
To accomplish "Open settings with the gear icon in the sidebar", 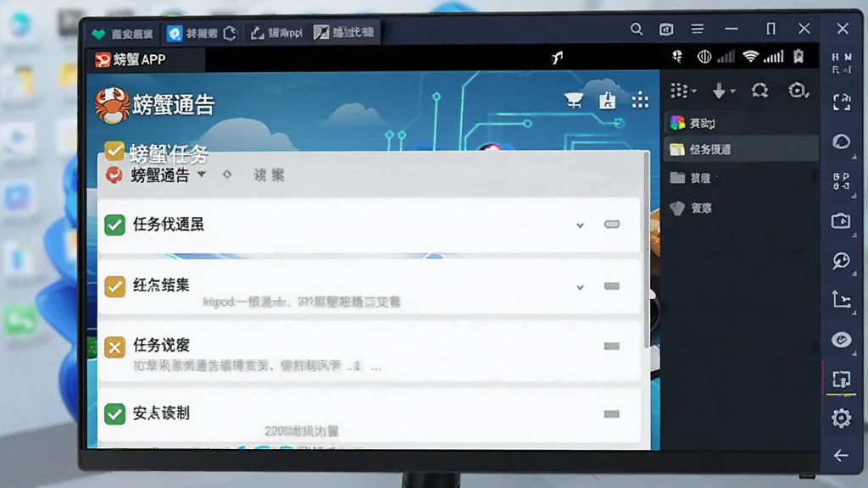I will coord(842,418).
